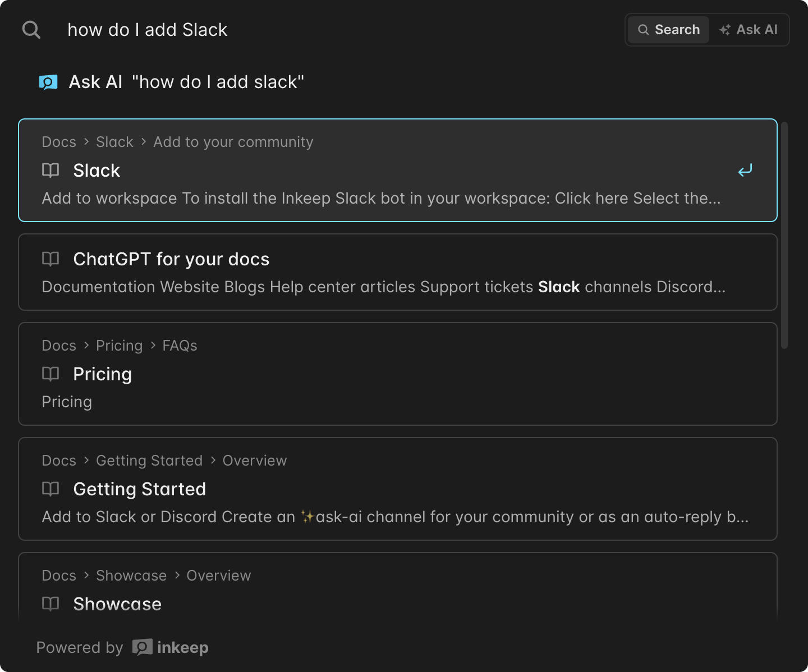Screen dimensions: 808x672
Task: Switch to the Ask AI mode tab
Action: coord(749,30)
